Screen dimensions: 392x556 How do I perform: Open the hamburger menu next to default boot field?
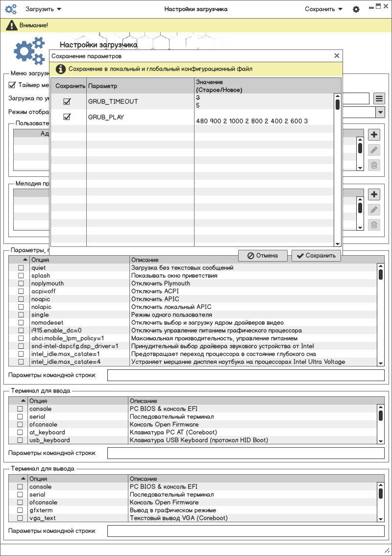coord(379,98)
